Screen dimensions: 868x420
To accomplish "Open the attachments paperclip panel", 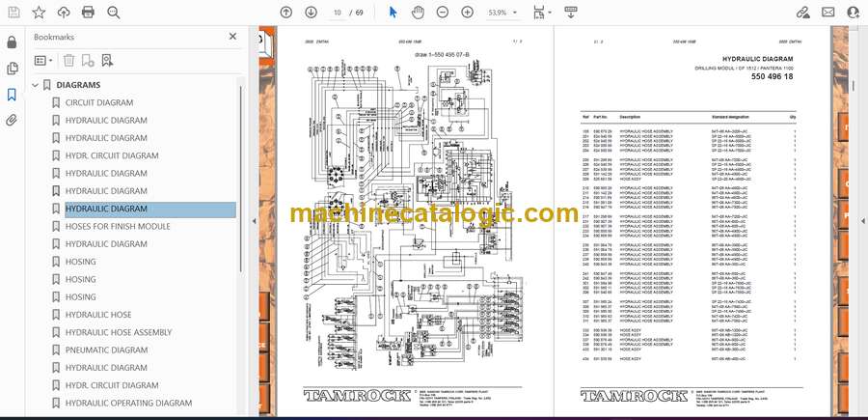I will [x=12, y=121].
